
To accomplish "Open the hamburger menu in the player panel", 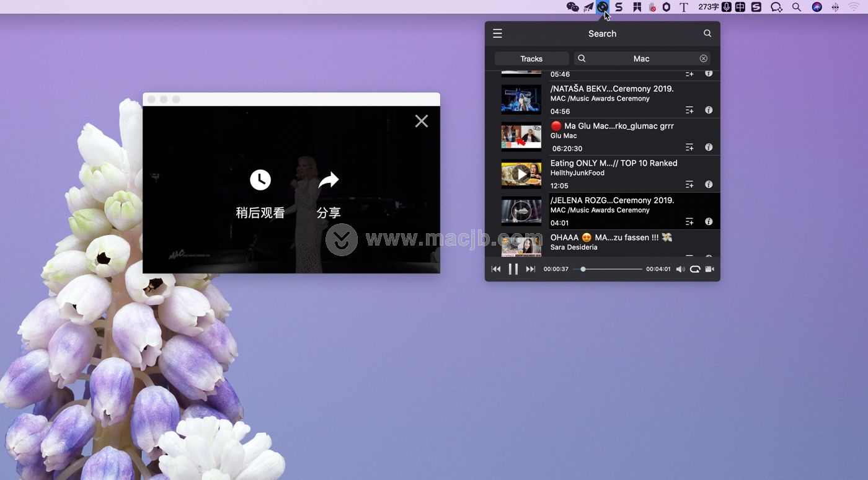I will pos(497,33).
